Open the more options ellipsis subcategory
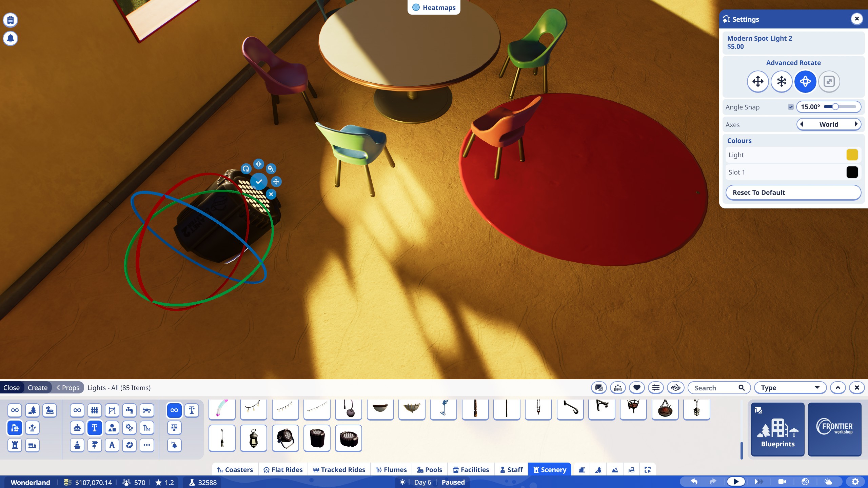The image size is (868, 488). click(147, 445)
